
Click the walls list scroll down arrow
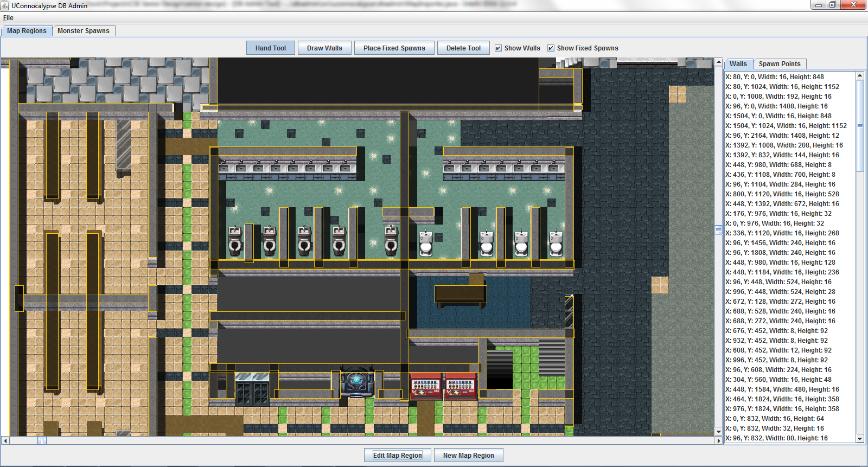click(860, 438)
